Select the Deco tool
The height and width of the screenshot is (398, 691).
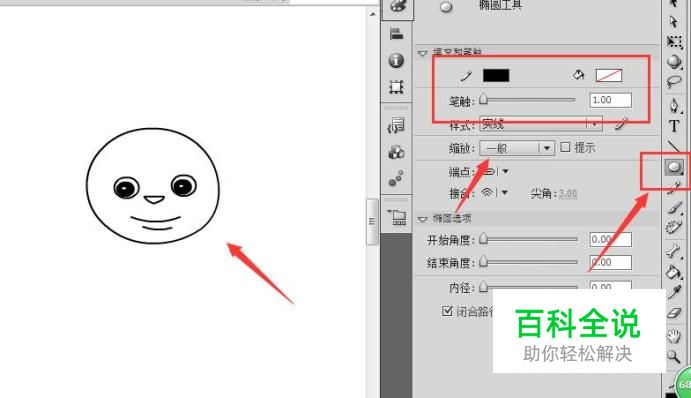(674, 227)
